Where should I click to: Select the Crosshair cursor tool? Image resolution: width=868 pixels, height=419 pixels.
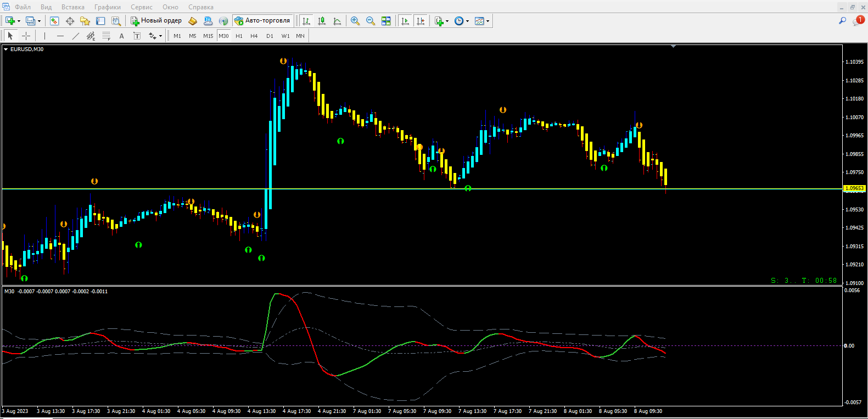point(26,36)
